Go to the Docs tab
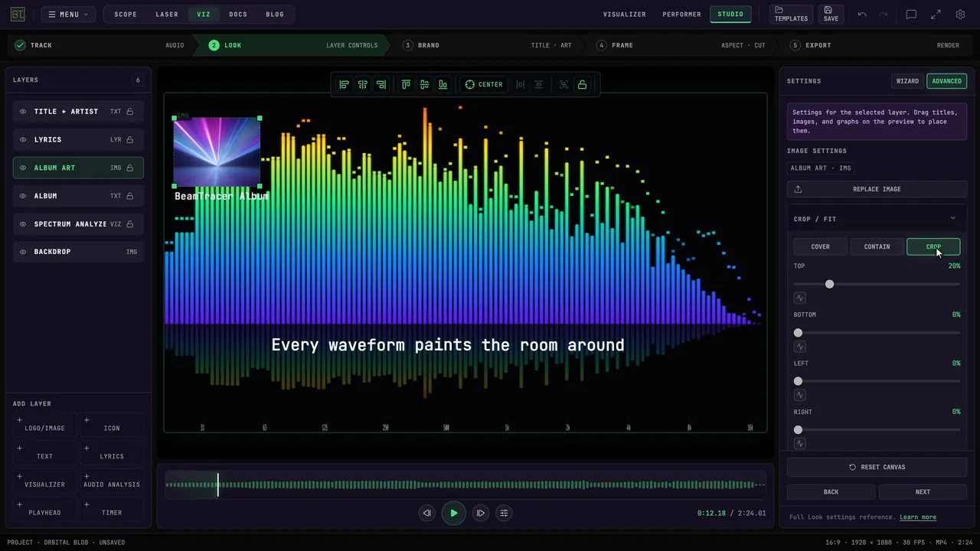The height and width of the screenshot is (551, 980). [x=238, y=15]
